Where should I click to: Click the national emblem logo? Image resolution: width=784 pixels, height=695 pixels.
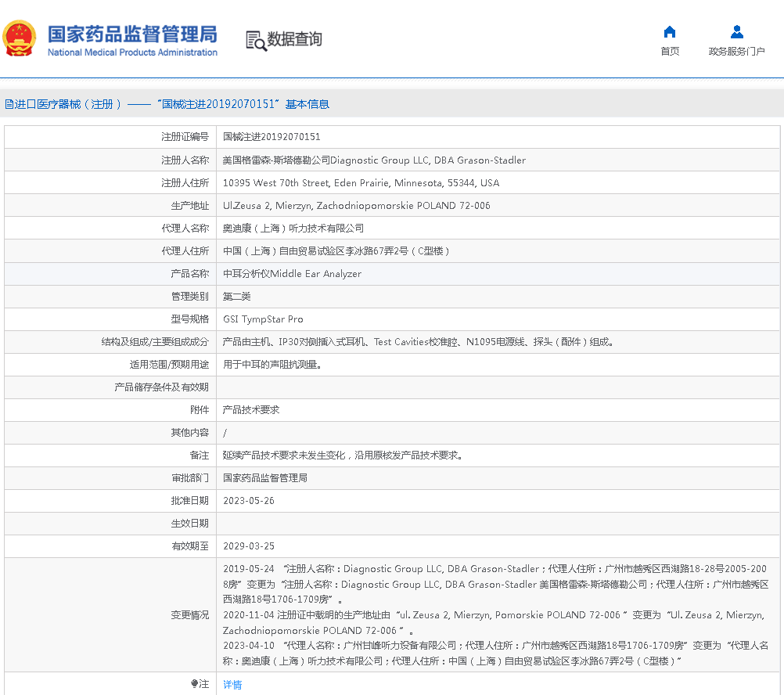click(x=19, y=39)
